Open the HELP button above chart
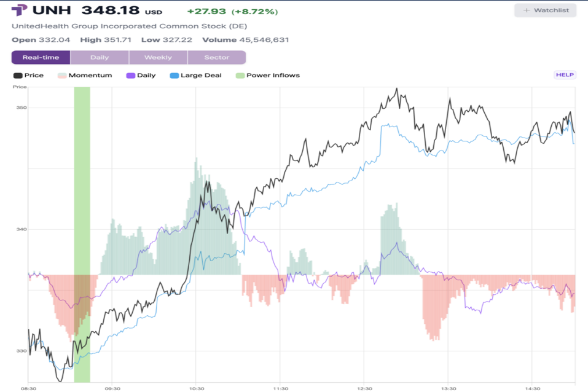Screen dimensions: 588x392 point(564,75)
